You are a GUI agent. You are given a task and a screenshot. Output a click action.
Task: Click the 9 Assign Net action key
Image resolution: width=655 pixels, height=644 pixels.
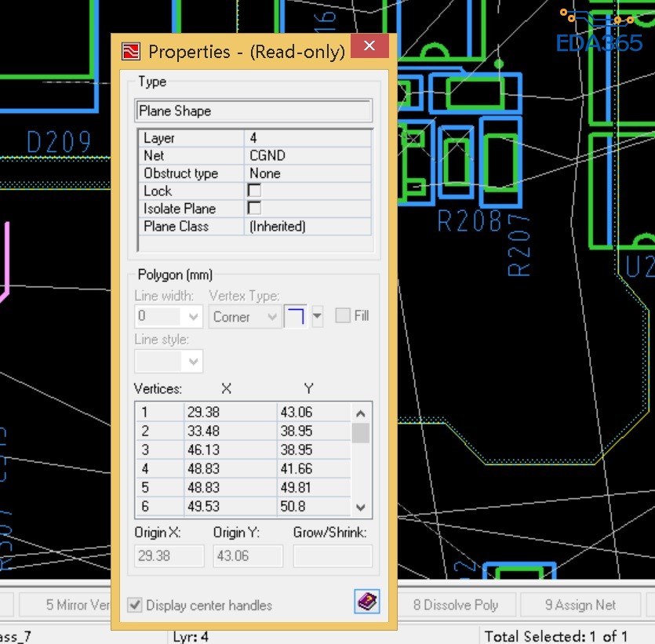[580, 606]
